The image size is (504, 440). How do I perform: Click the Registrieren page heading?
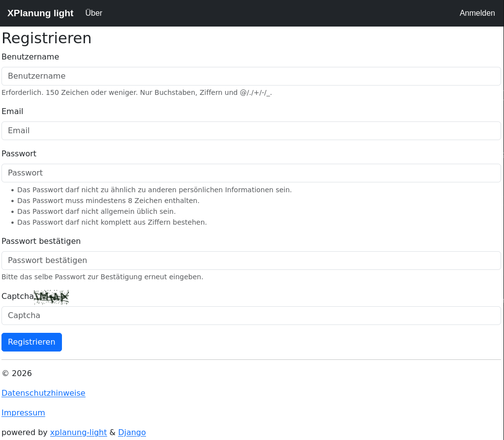pos(47,38)
